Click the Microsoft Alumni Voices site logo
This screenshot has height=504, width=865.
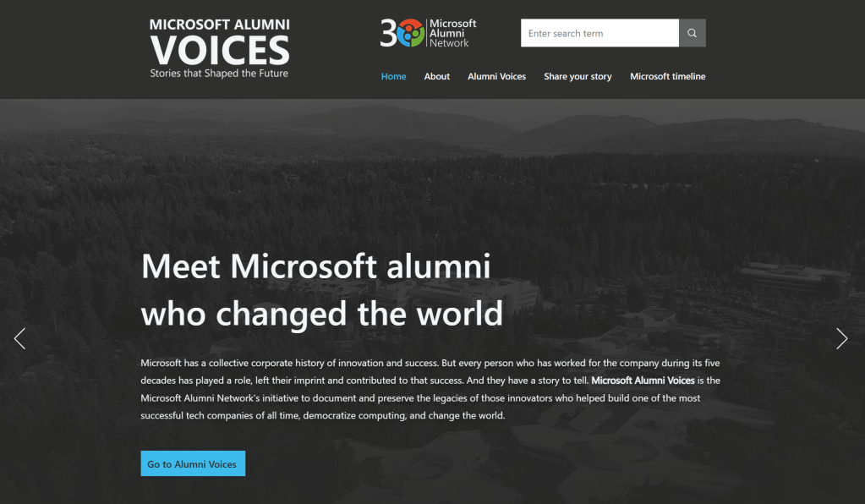pyautogui.click(x=218, y=48)
